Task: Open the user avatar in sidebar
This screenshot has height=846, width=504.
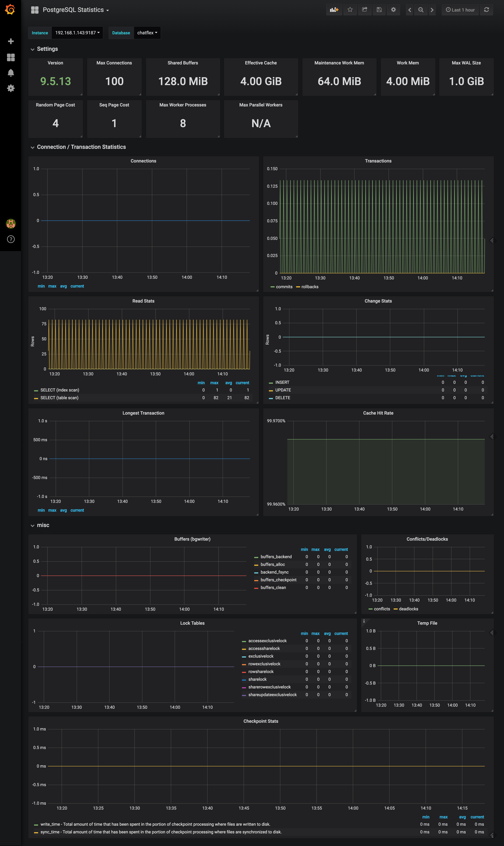Action: [x=10, y=224]
